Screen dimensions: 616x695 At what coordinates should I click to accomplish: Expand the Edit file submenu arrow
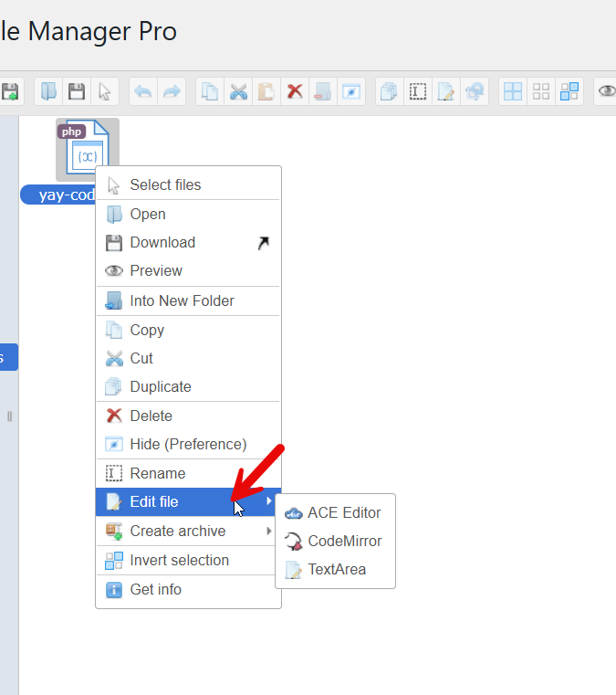[269, 501]
